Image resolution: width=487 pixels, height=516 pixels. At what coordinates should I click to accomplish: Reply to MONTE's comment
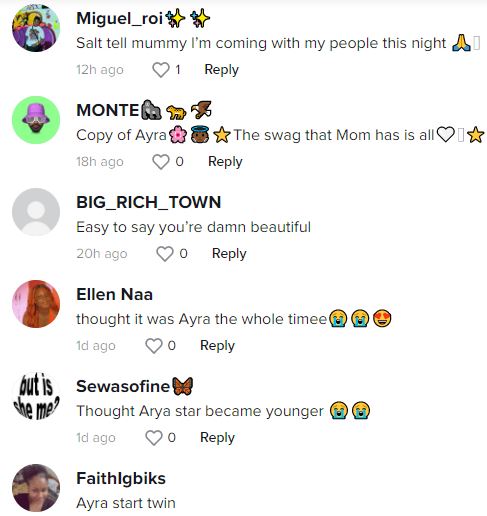[225, 162]
